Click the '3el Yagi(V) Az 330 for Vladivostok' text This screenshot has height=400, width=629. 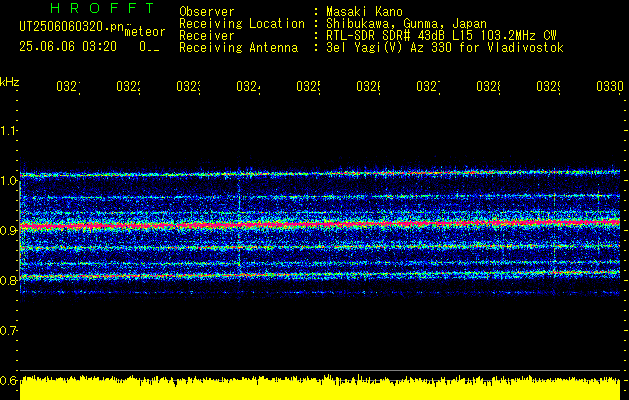coord(445,48)
